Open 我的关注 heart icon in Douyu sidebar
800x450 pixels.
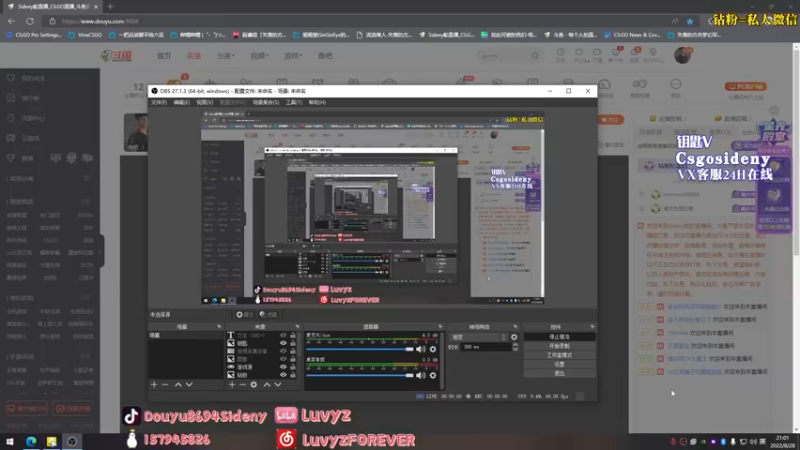coord(11,78)
